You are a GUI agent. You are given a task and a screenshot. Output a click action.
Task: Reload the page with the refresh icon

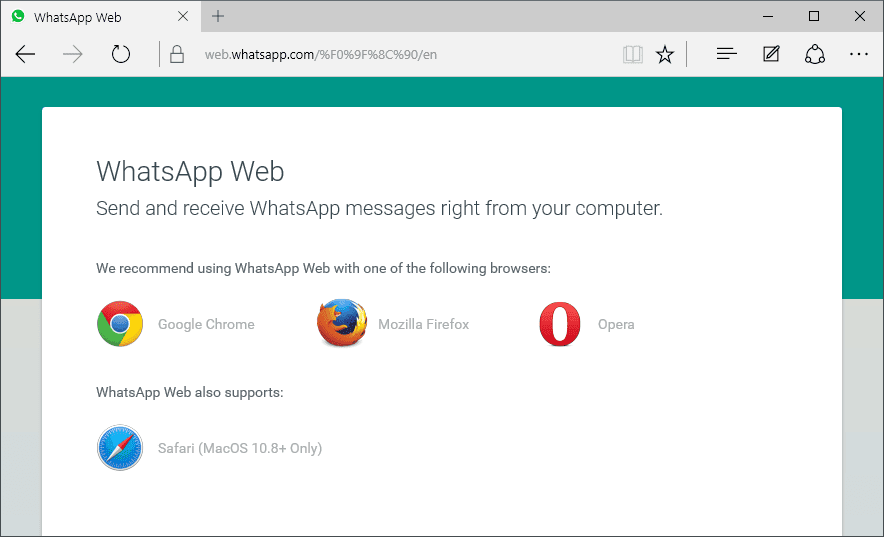[121, 55]
